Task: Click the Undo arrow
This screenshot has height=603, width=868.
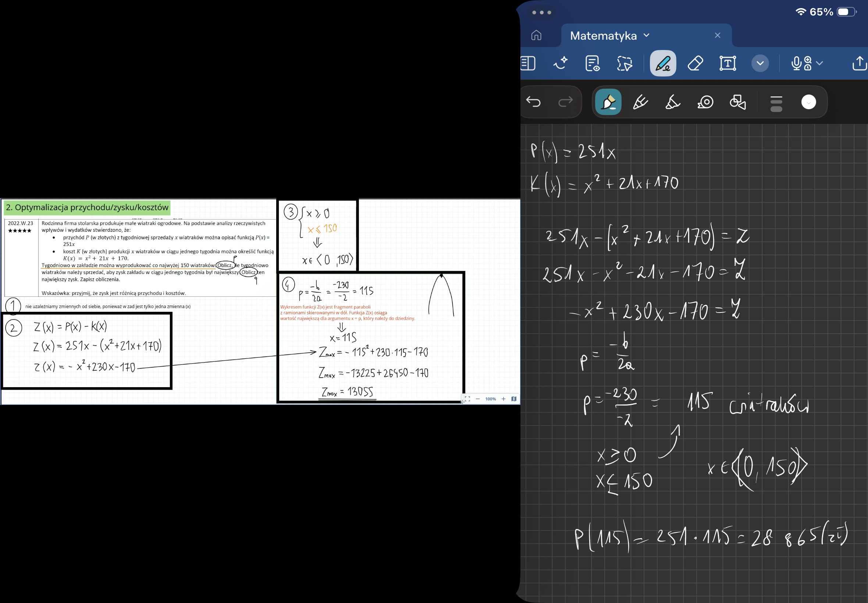Action: (x=533, y=101)
